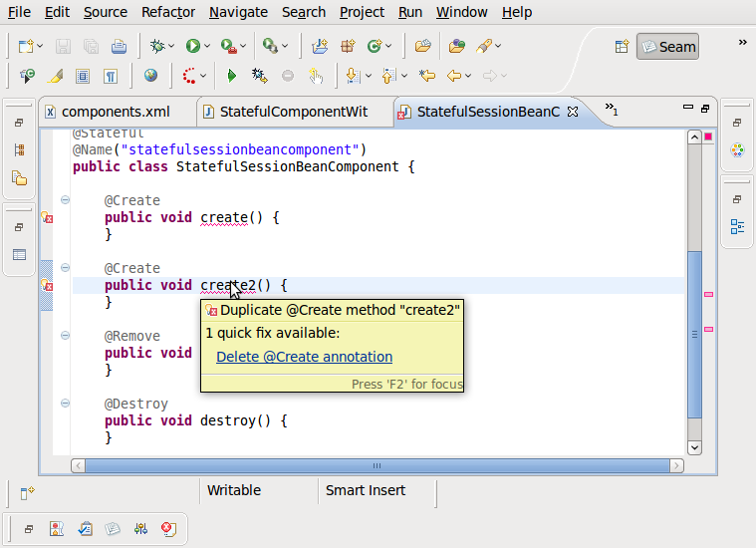Click the editor horizontal scrollbar thumb
Screen dimensions: 756x548
click(x=377, y=465)
